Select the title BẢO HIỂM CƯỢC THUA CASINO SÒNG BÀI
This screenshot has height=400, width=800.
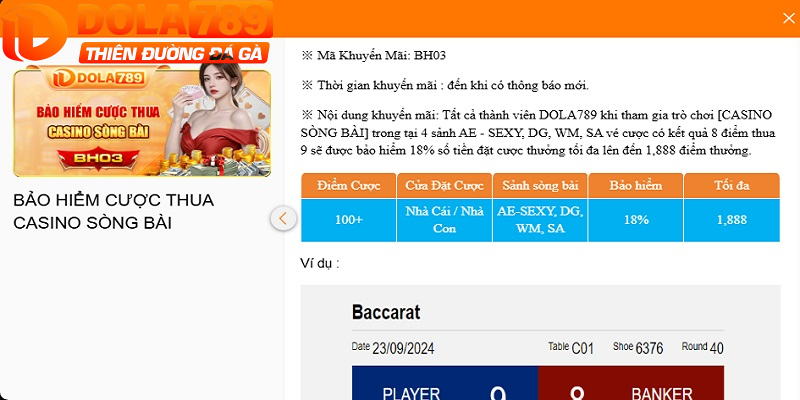[x=113, y=211]
